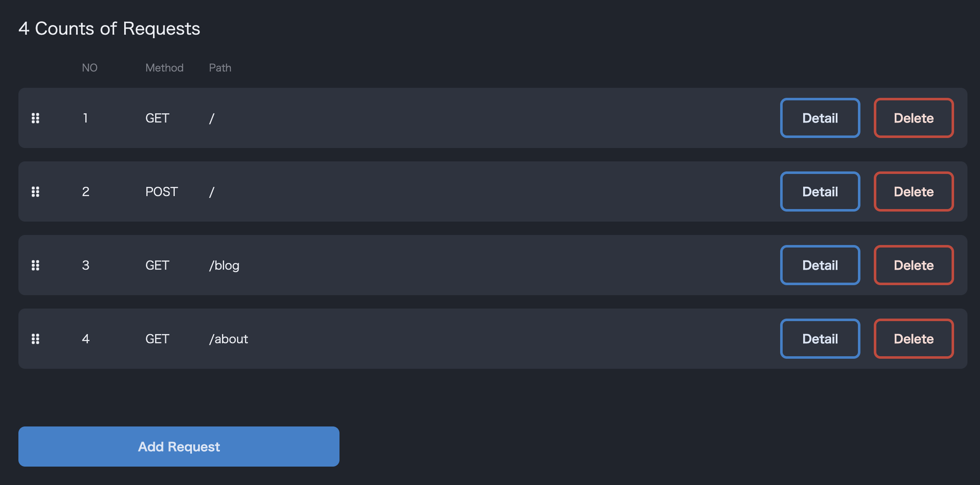The image size is (980, 485).
Task: Open Detail for the /about request
Action: click(x=820, y=339)
